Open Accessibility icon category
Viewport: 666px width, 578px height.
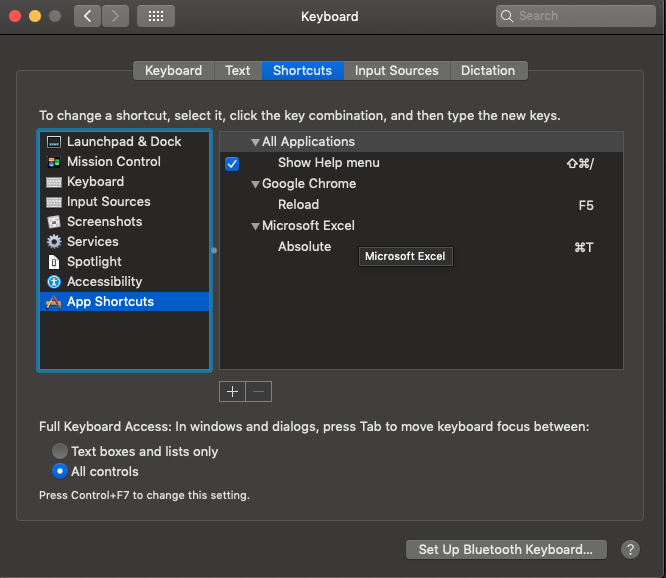54,282
